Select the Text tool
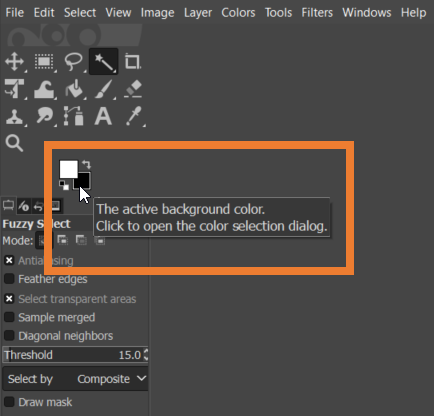Viewport: 434px width, 416px height. click(x=103, y=116)
